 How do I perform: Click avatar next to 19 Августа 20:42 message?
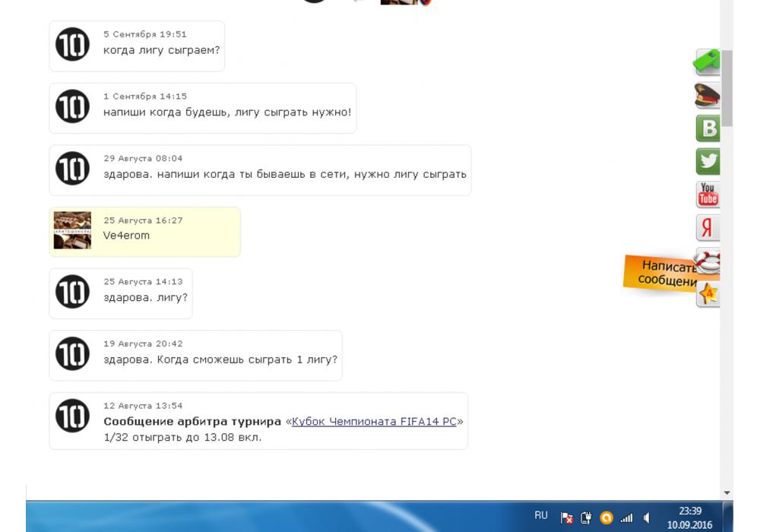[x=73, y=353]
